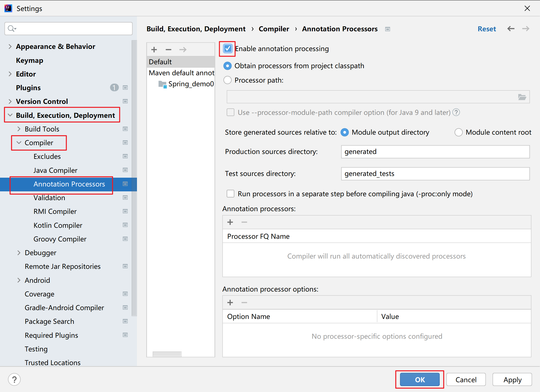Select Obtain processors from project classpath
Viewport: 540px width, 392px height.
pyautogui.click(x=227, y=66)
